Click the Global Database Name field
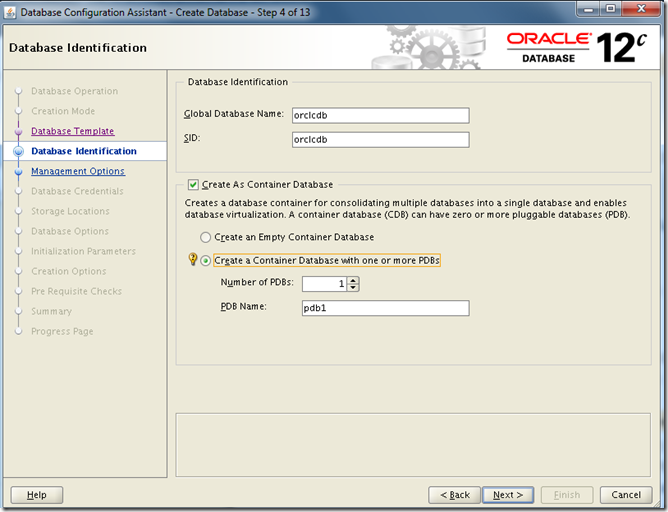This screenshot has width=668, height=512. (x=379, y=115)
